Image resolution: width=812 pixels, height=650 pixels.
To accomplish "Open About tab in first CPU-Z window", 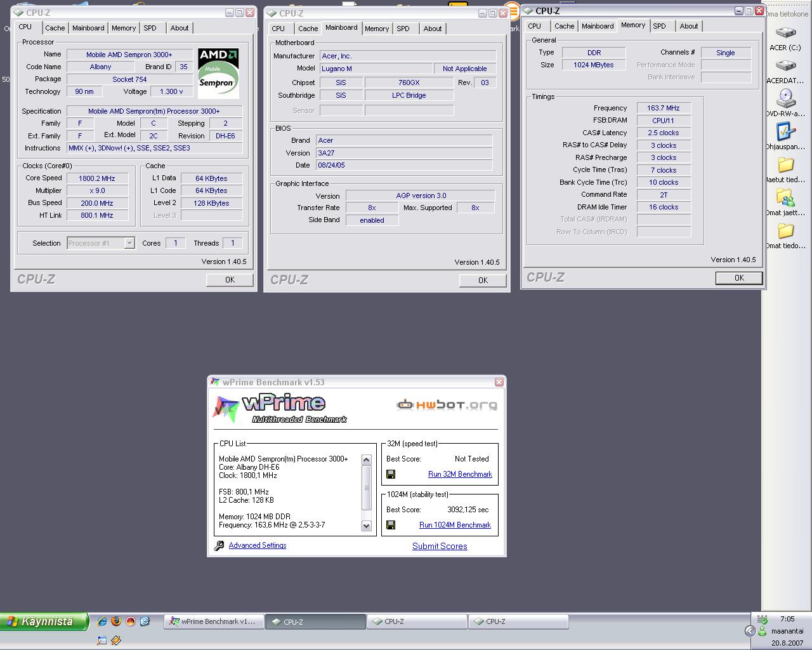I will coord(180,28).
